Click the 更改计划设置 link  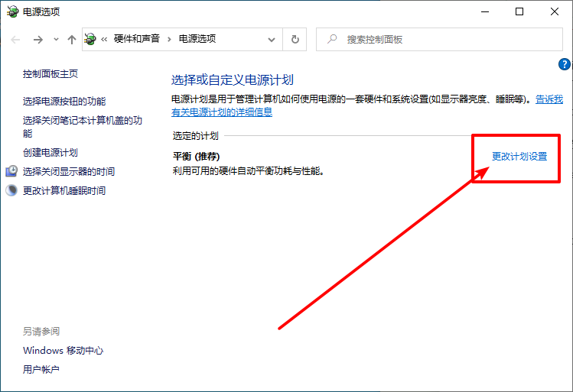[x=519, y=156]
